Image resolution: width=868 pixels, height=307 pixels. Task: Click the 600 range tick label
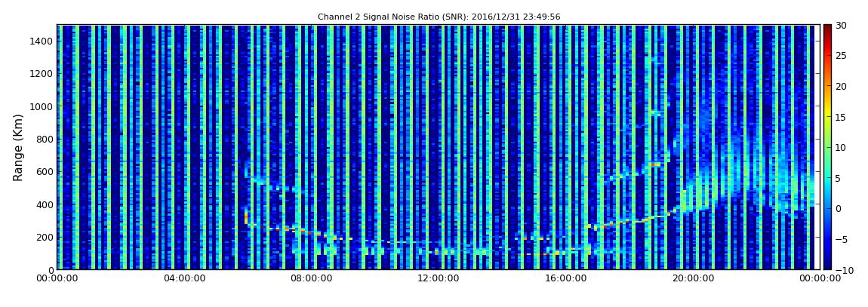pyautogui.click(x=44, y=172)
